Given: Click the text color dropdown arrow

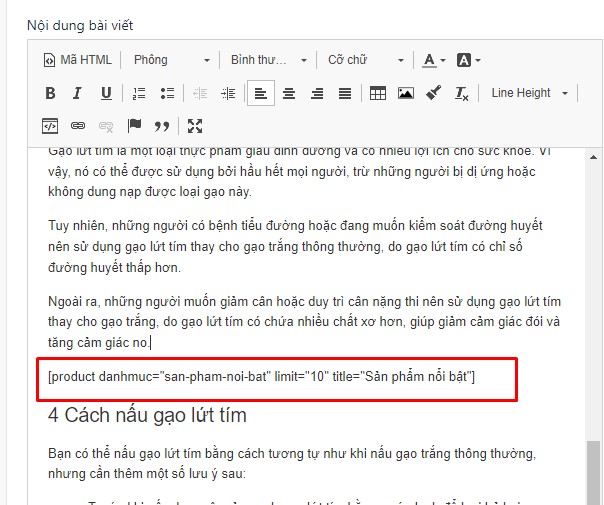Looking at the screenshot, I should click(443, 60).
